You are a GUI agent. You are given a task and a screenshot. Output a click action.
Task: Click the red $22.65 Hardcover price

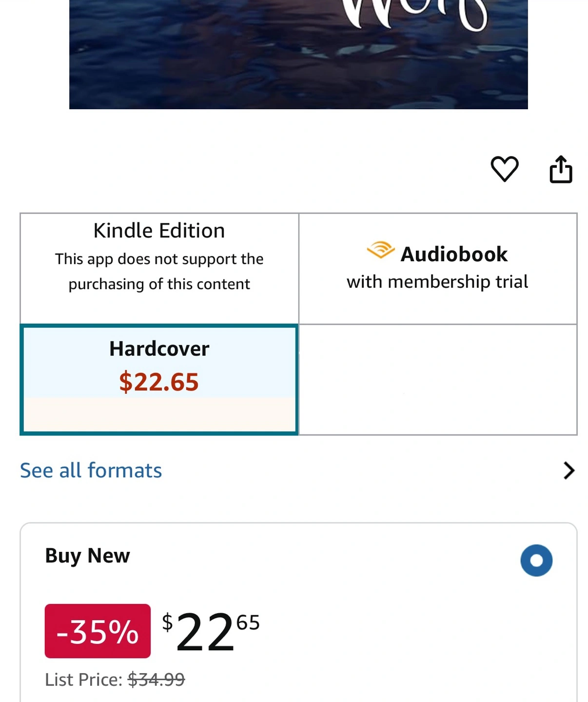click(x=159, y=382)
